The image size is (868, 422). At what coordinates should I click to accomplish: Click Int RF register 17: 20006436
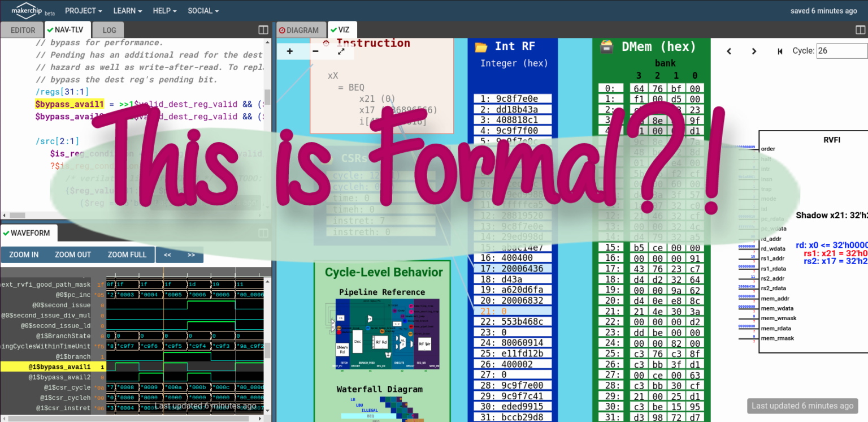pos(513,269)
